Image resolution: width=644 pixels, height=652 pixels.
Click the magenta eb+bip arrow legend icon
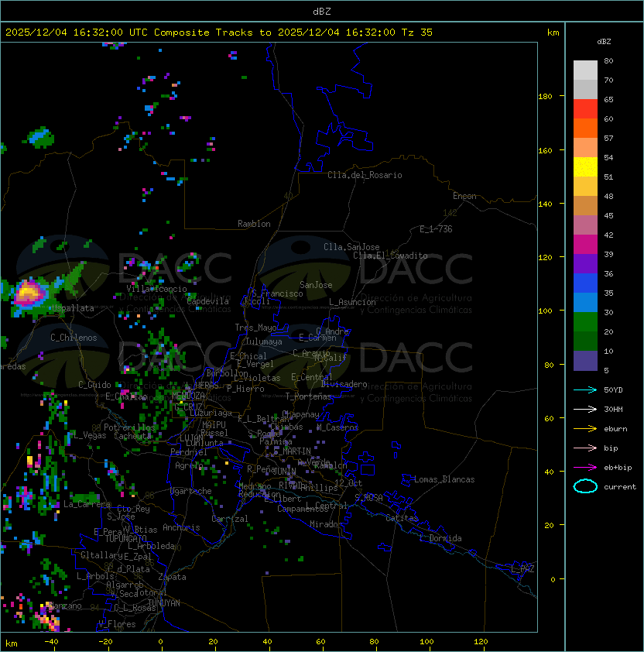(x=585, y=468)
